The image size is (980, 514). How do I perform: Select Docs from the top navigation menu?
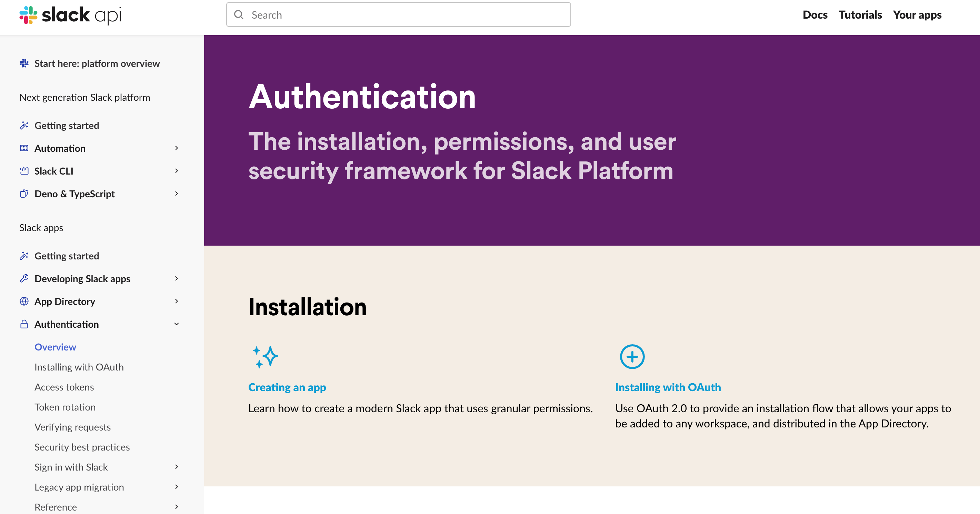point(812,14)
